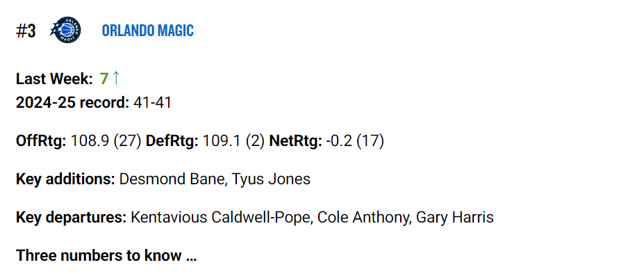This screenshot has height=274, width=644.
Task: Select the #3 ranking number
Action: [x=26, y=31]
